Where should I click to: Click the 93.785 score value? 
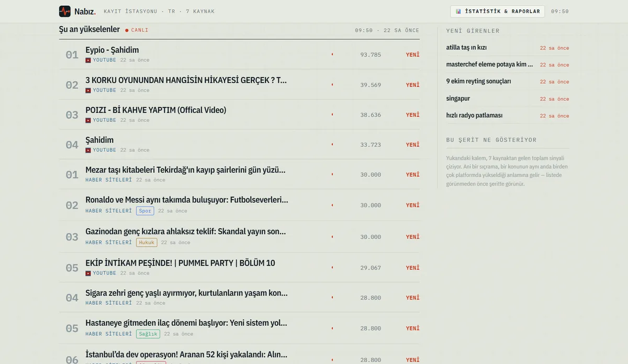(x=371, y=54)
